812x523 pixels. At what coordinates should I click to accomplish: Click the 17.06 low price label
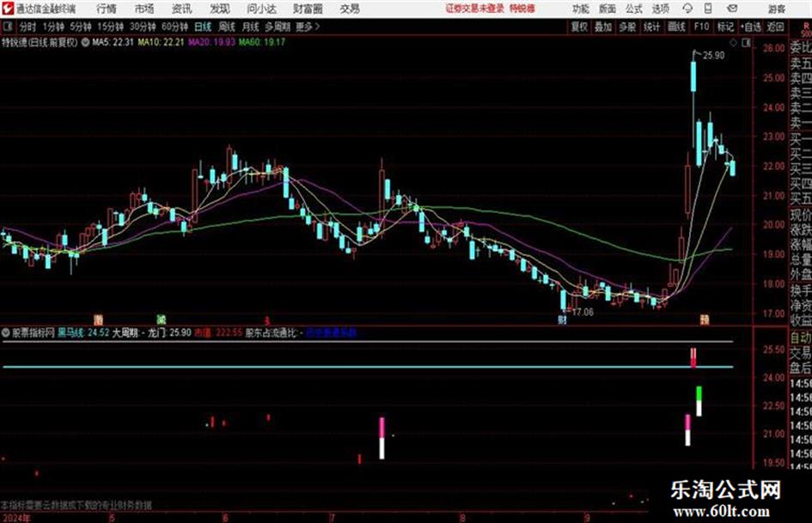(583, 313)
